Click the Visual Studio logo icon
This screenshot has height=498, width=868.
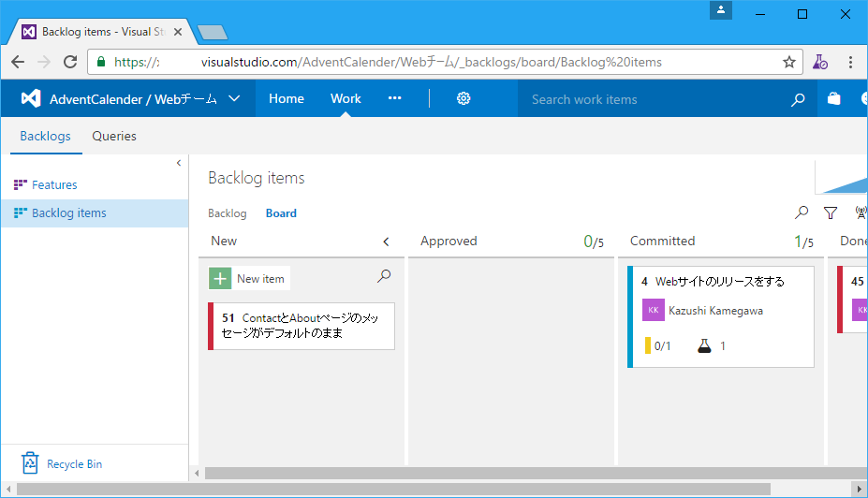tap(31, 98)
